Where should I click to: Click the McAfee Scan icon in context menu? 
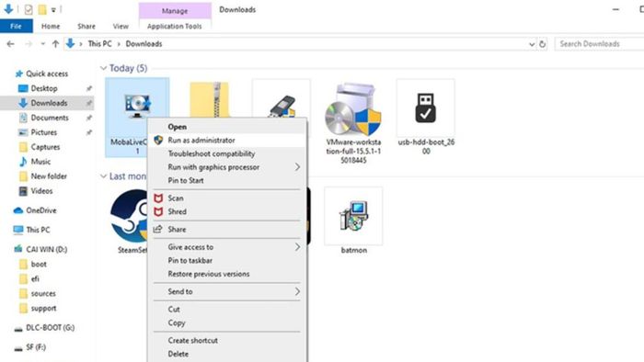click(x=158, y=198)
